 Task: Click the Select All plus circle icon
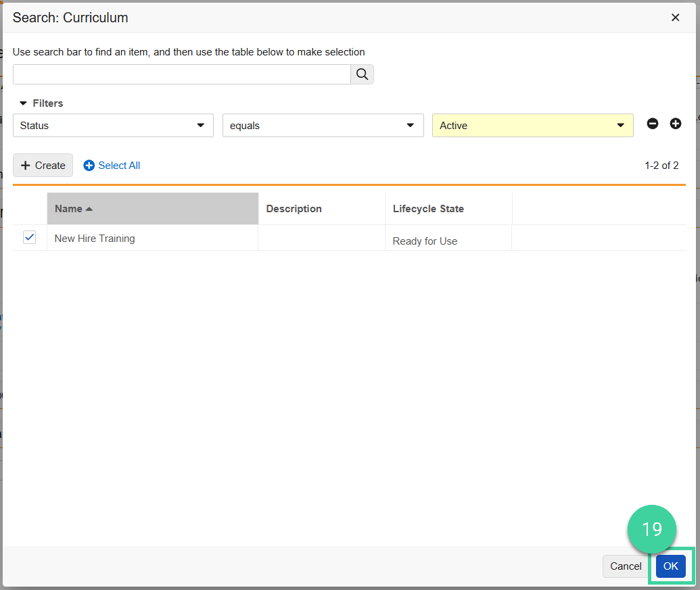(89, 165)
